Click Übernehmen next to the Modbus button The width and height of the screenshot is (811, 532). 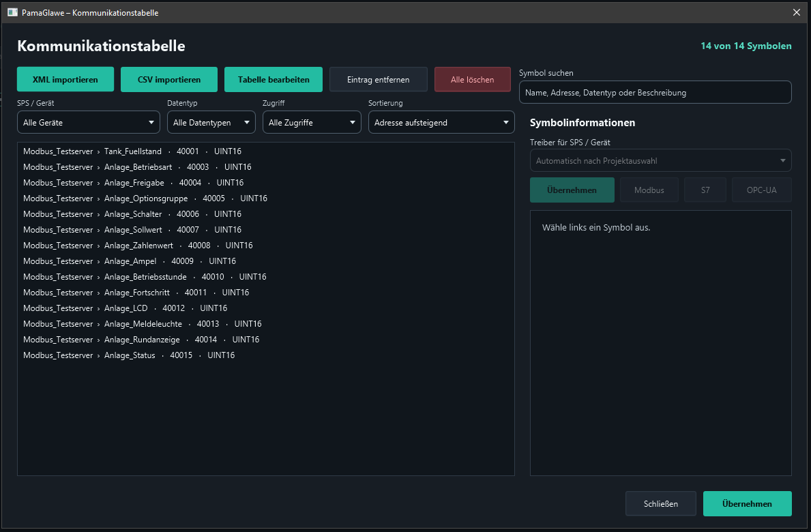pyautogui.click(x=572, y=190)
